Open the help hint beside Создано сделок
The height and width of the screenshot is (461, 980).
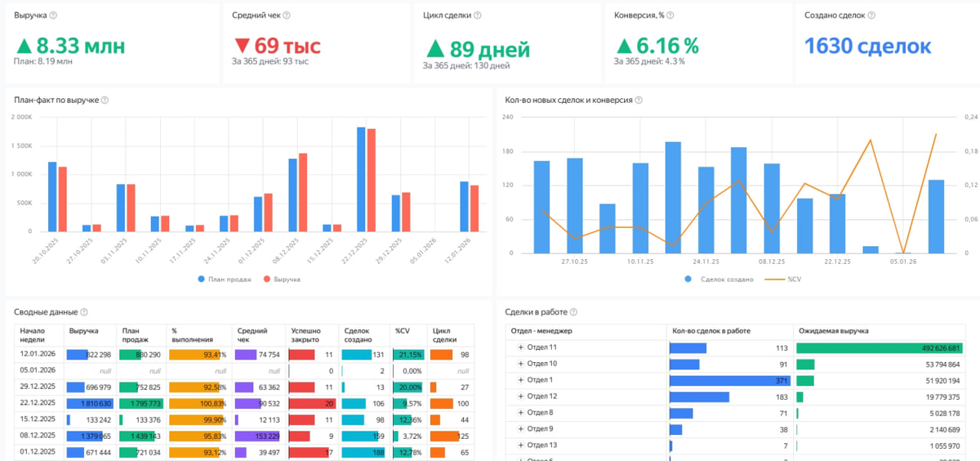[x=872, y=16]
